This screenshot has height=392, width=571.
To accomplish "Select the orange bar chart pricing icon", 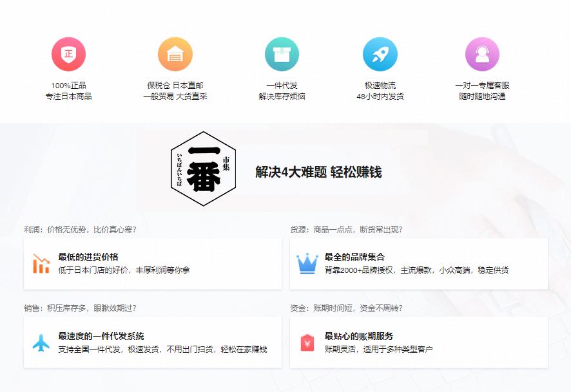I will (x=40, y=263).
